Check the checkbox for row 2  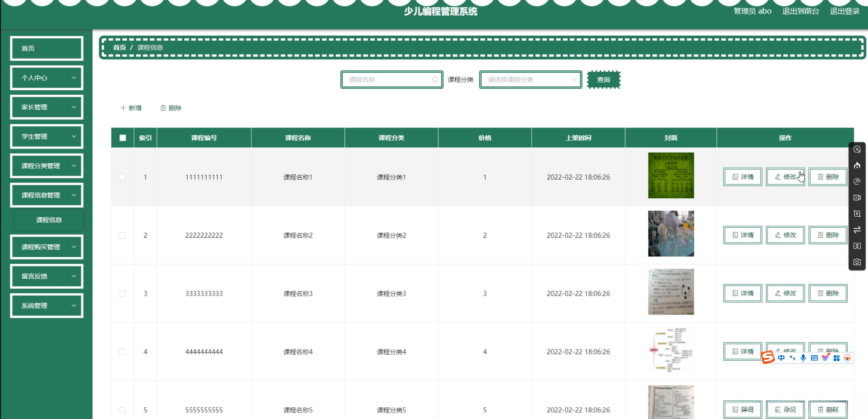pyautogui.click(x=122, y=235)
